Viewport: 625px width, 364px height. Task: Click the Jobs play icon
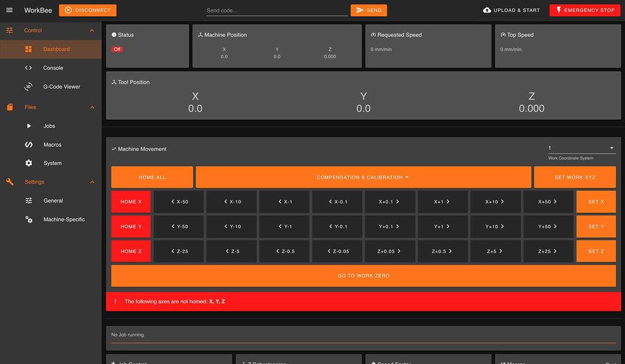click(29, 126)
